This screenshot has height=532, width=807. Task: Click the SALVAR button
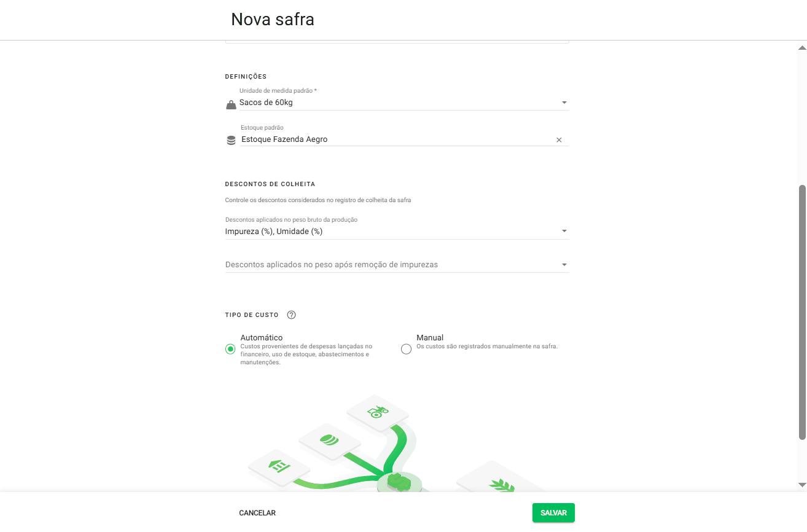tap(553, 512)
